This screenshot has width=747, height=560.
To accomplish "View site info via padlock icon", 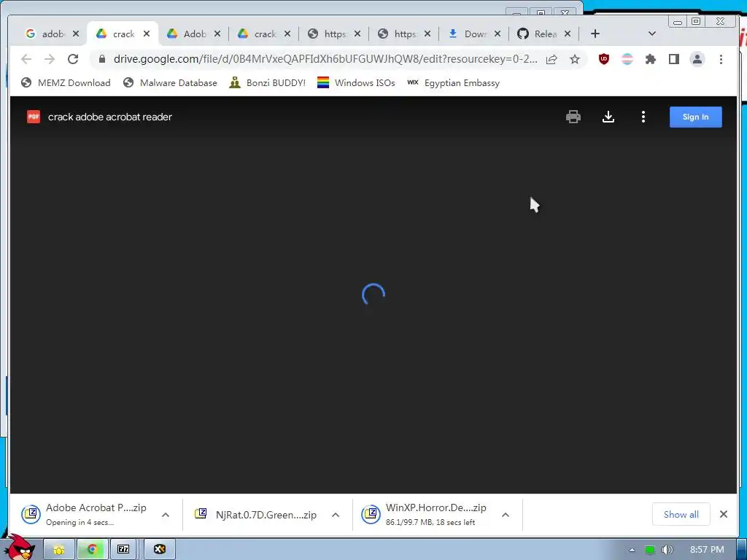I will [101, 59].
